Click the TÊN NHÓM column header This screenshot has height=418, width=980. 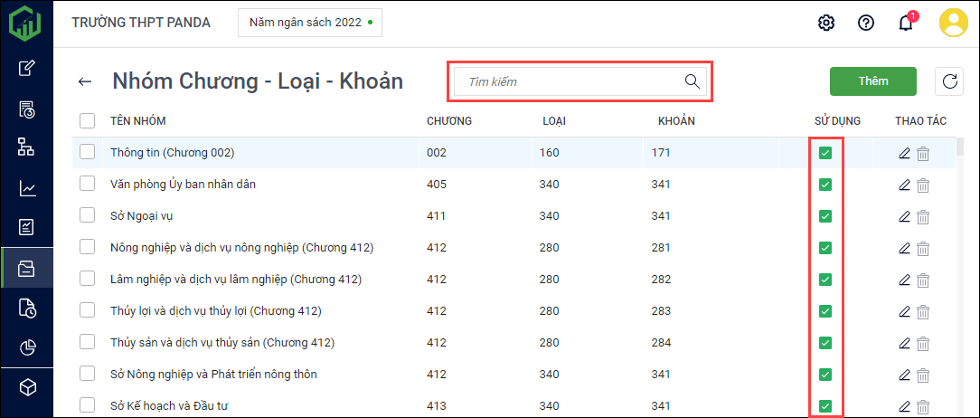pyautogui.click(x=138, y=121)
